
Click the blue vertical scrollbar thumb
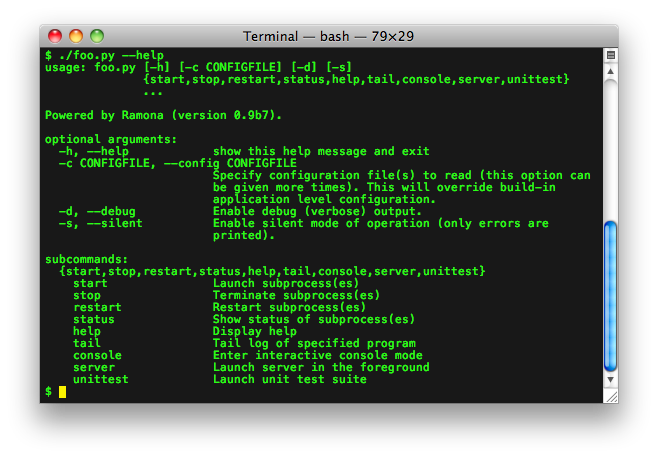[611, 296]
